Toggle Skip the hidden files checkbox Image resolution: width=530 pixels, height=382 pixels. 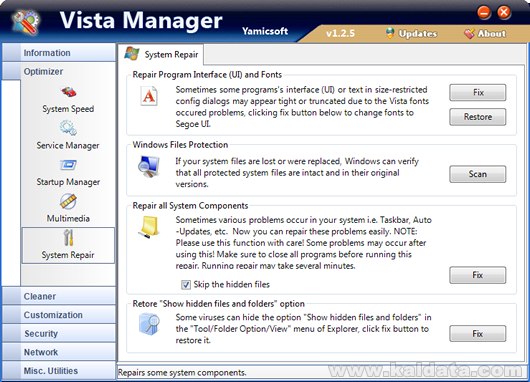click(186, 285)
